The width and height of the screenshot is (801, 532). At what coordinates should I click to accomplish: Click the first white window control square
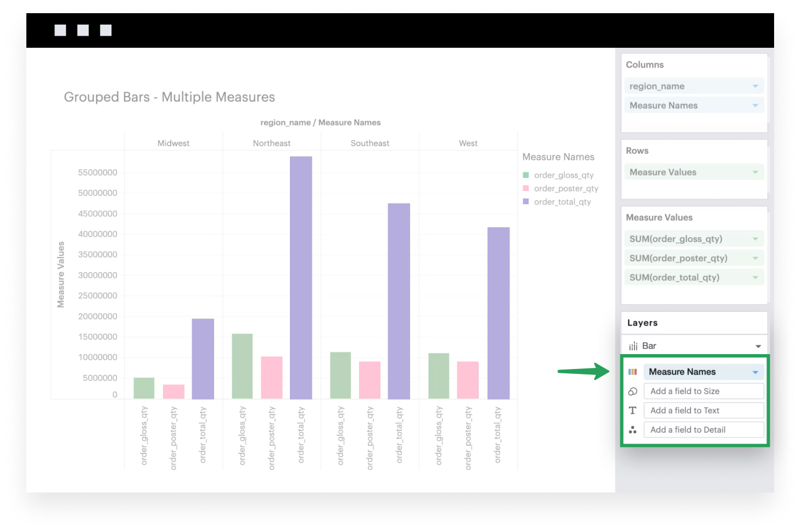(x=60, y=30)
